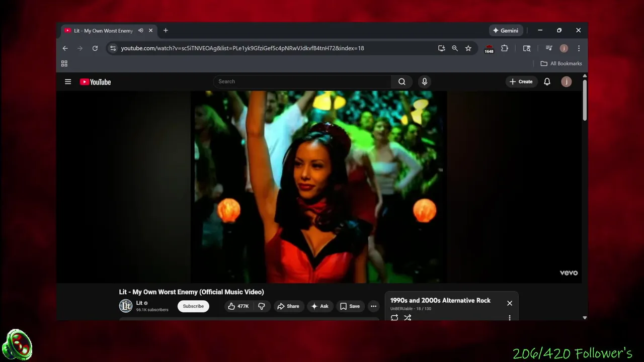The image size is (644, 362).
Task: Go back with the browser back arrow
Action: click(x=65, y=48)
